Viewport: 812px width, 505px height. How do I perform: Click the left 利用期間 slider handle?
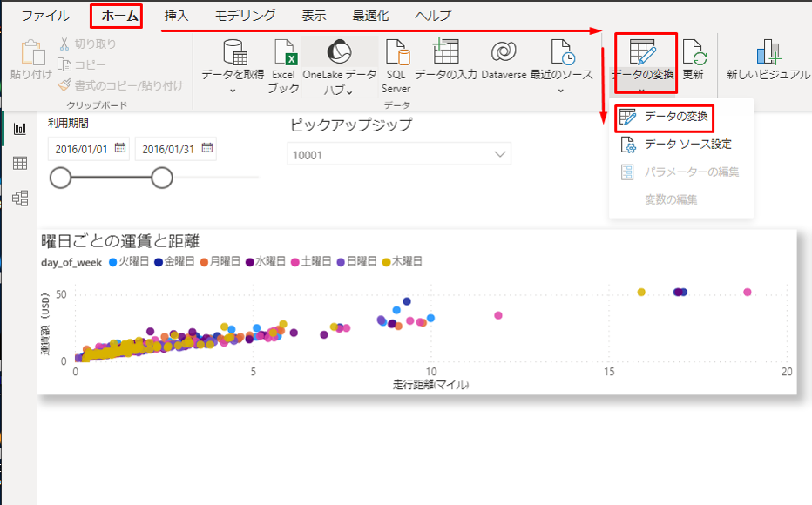(x=61, y=178)
